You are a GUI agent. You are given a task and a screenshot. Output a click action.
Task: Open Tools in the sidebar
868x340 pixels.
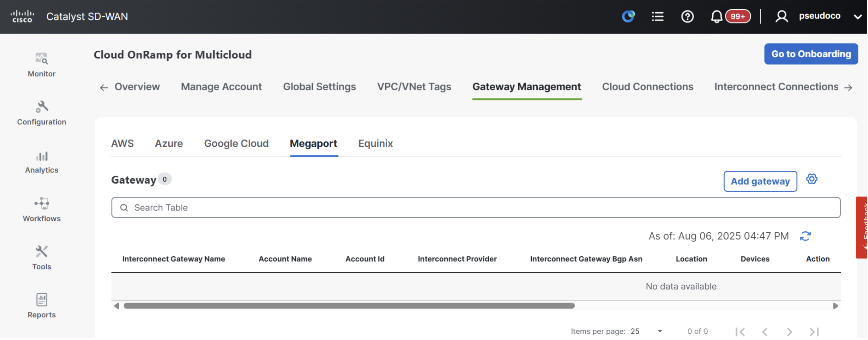[41, 258]
